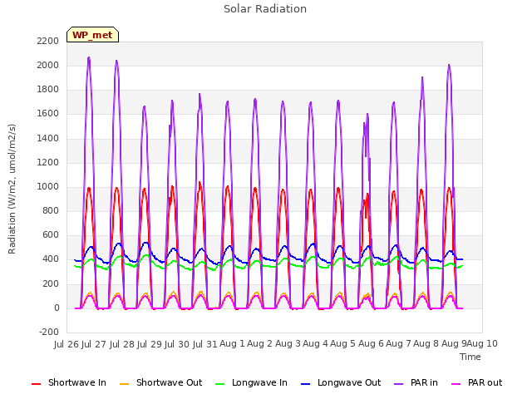
Task: Click the -200 y-axis tick label
Action: click(x=49, y=332)
